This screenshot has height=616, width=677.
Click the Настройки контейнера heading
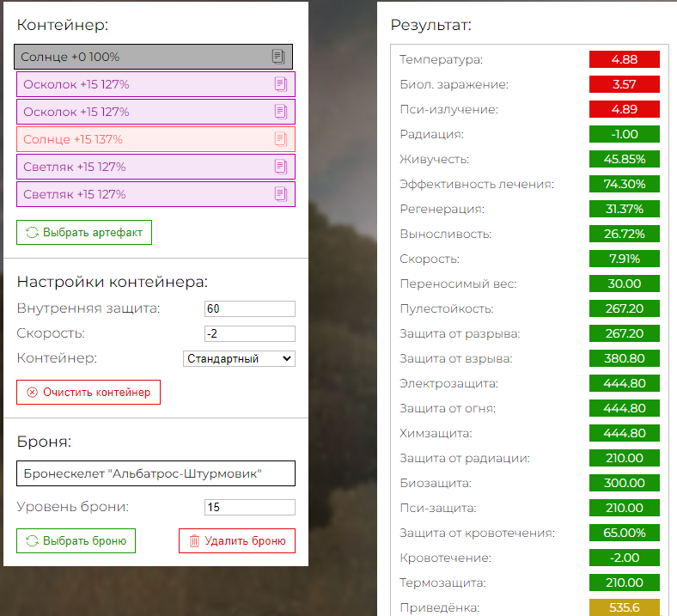(113, 282)
